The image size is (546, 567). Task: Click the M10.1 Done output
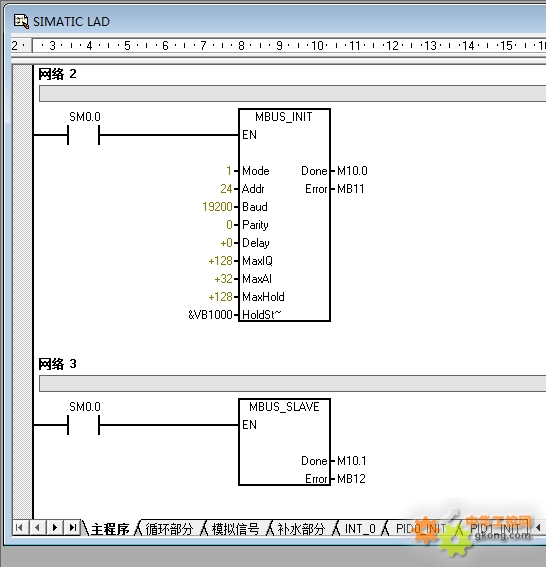352,461
